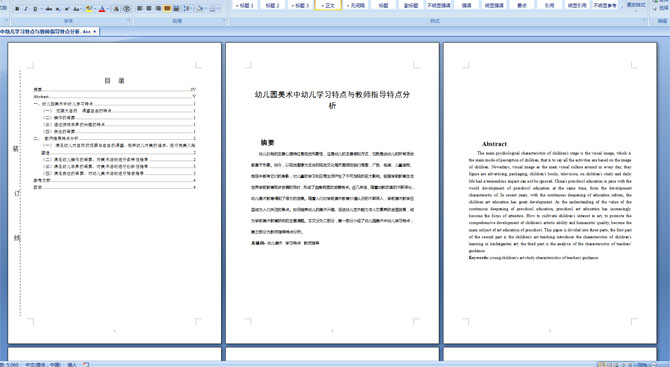This screenshot has width=670, height=367.
Task: Open the font group dialog launcher
Action: (x=129, y=21)
